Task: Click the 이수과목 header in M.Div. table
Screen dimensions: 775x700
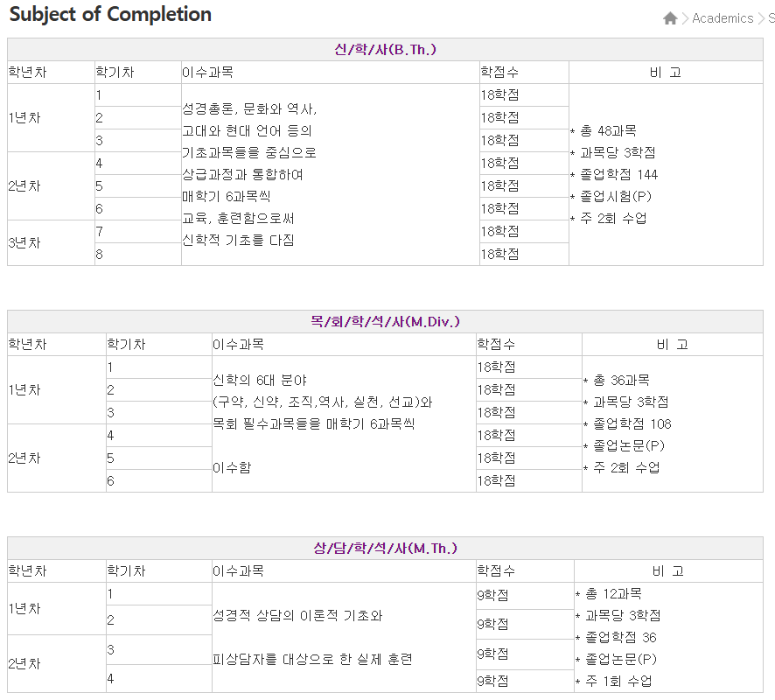Action: [x=238, y=345]
